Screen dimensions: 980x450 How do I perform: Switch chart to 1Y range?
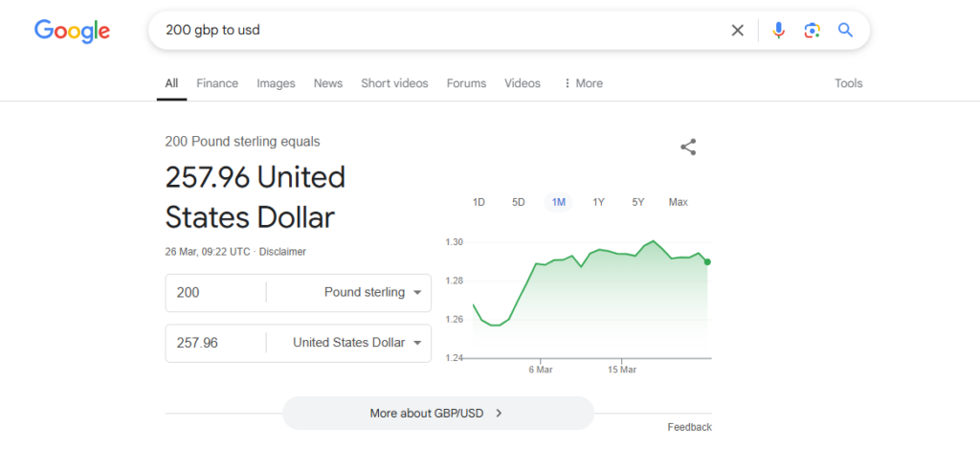(x=598, y=203)
